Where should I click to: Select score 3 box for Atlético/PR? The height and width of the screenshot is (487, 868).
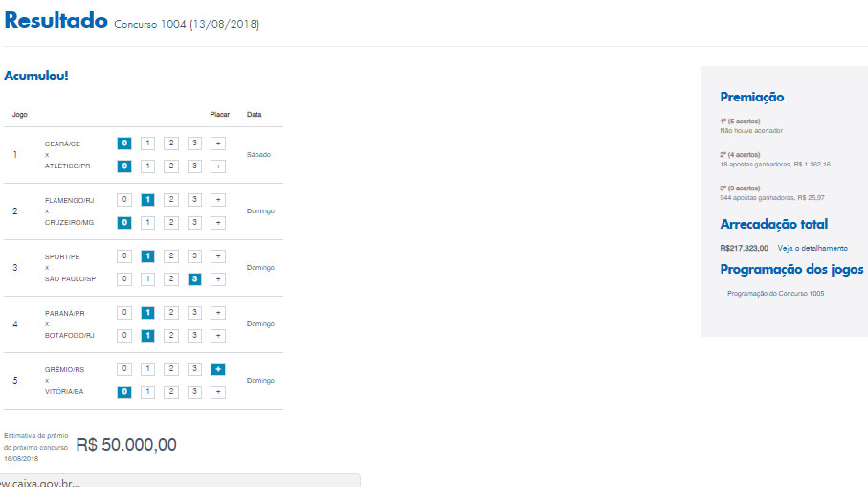tap(194, 166)
